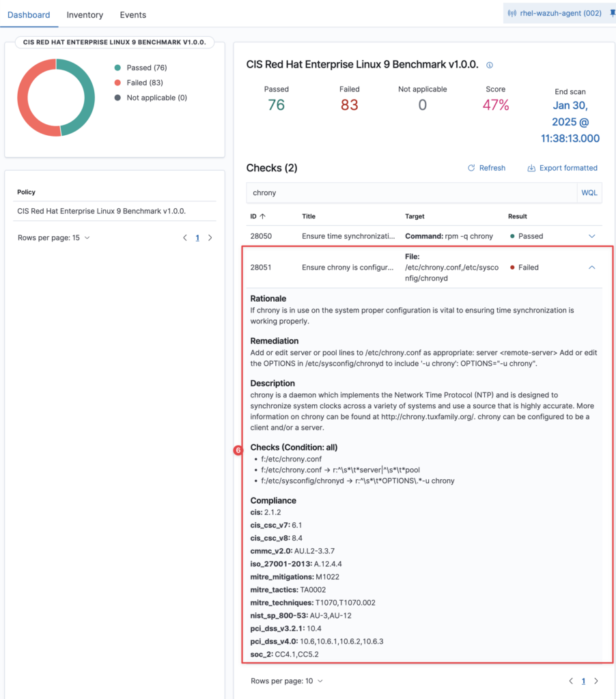Go to next page in policy table
Image resolution: width=616 pixels, height=699 pixels.
210,238
